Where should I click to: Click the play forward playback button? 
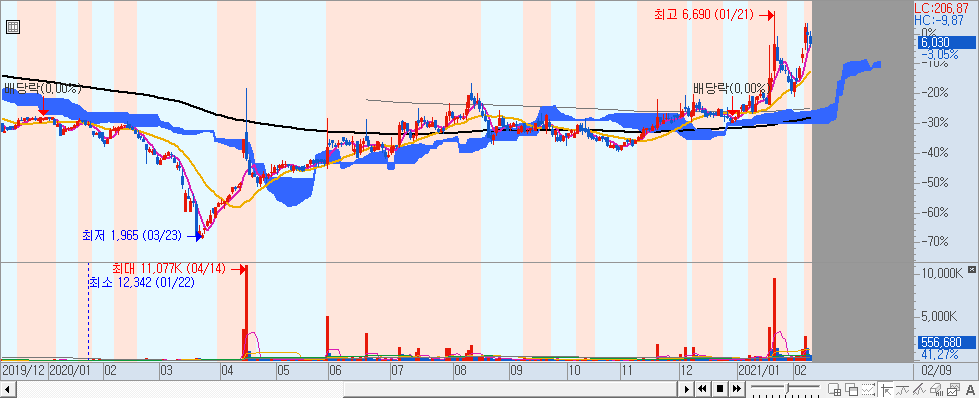(687, 389)
